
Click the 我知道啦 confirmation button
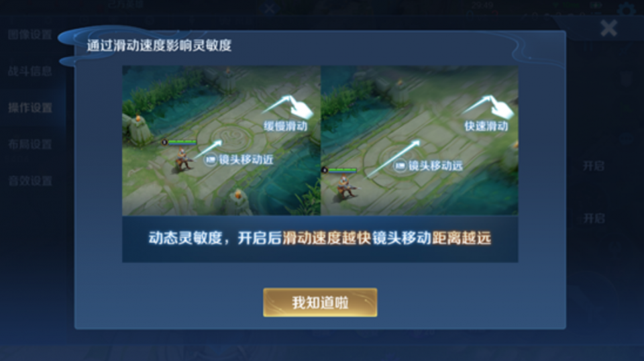tap(320, 302)
